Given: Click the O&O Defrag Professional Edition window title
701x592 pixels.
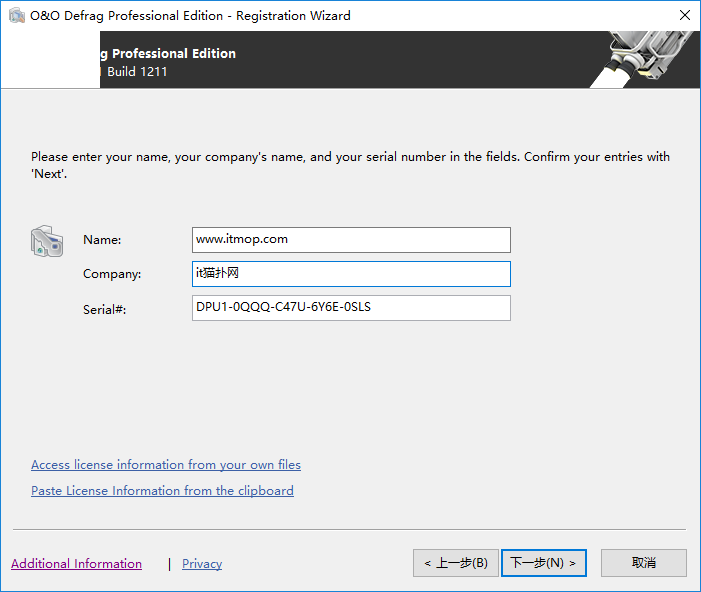Looking at the screenshot, I should point(190,16).
